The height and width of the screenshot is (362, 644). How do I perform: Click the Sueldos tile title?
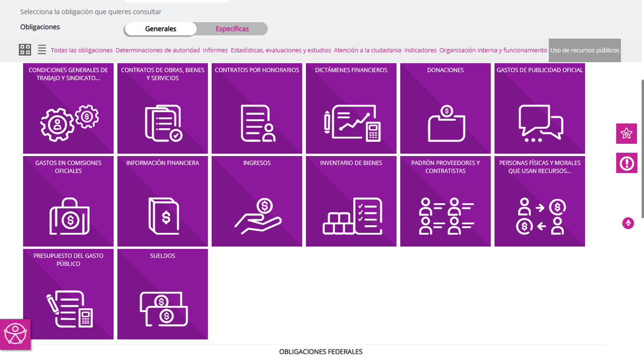pos(163,256)
